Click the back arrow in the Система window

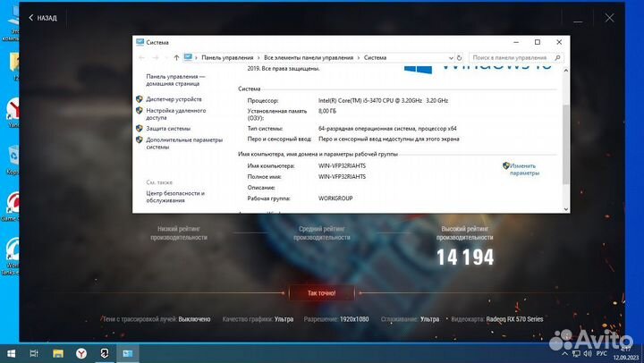141,57
